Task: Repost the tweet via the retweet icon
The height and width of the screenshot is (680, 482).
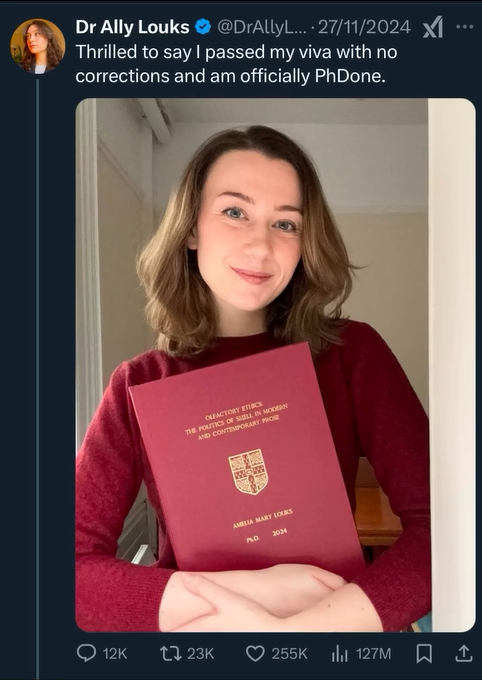Action: [170, 654]
